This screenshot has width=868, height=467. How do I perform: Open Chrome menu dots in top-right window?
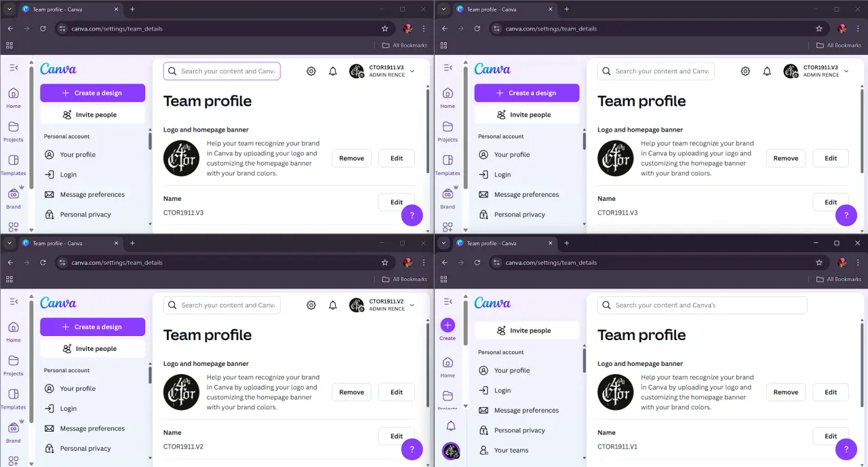click(859, 29)
